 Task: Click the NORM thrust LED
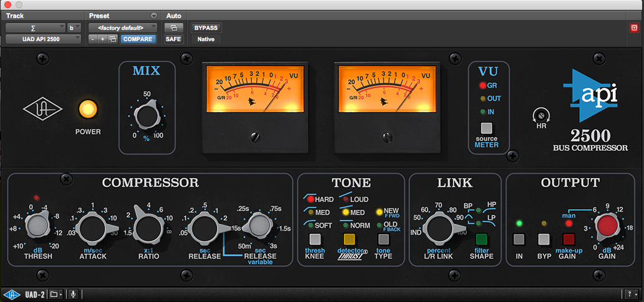[345, 226]
